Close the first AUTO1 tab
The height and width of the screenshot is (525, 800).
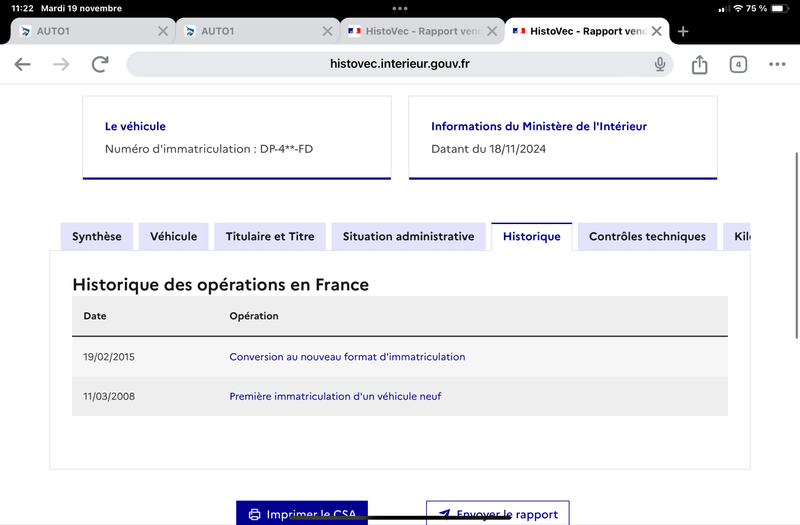point(163,31)
